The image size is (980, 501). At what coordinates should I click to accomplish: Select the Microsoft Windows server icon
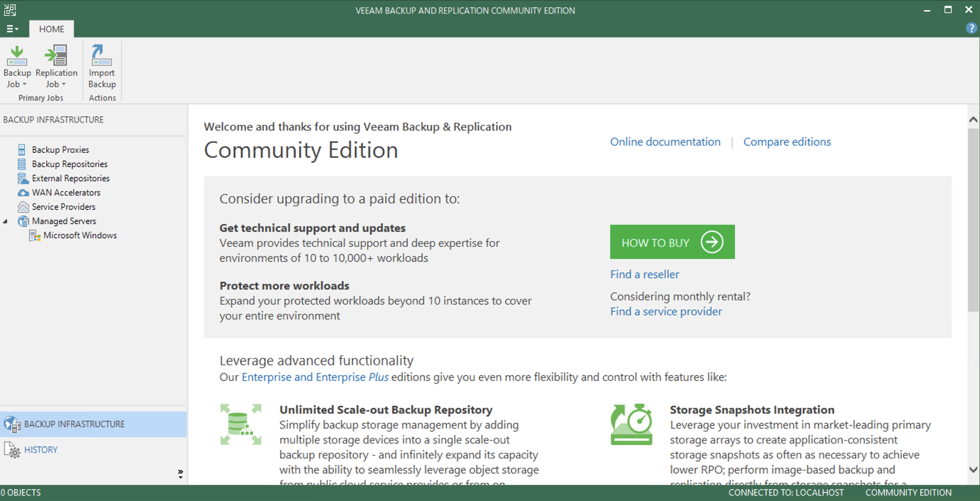35,235
